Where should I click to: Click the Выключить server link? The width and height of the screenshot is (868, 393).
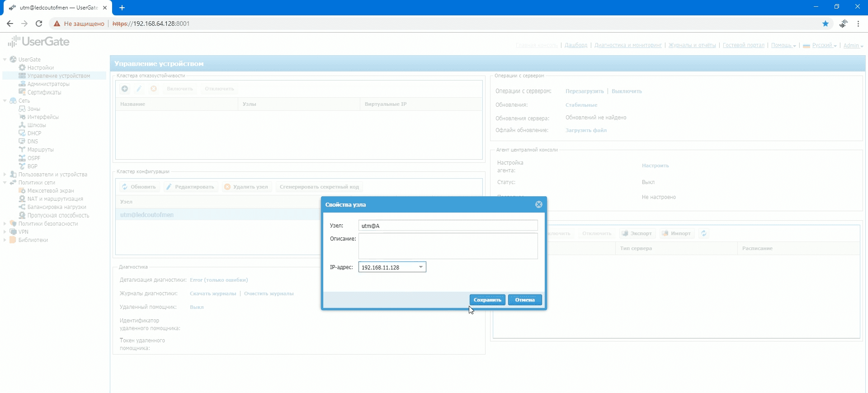point(627,91)
